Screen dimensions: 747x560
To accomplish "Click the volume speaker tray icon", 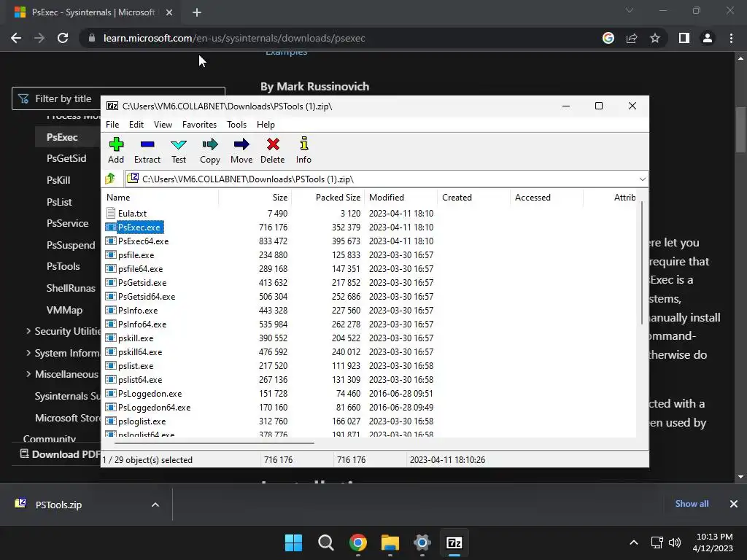I will (x=675, y=542).
